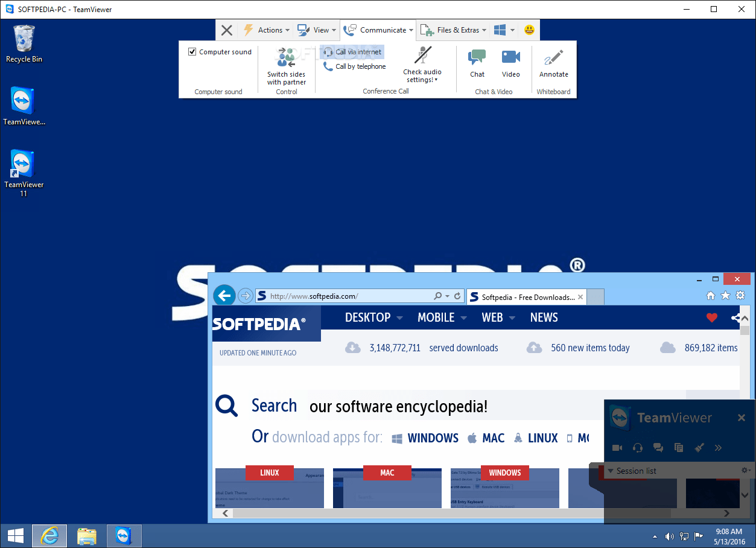This screenshot has height=548, width=756.
Task: Click the video camera icon in TeamViewer panel
Action: 617,448
